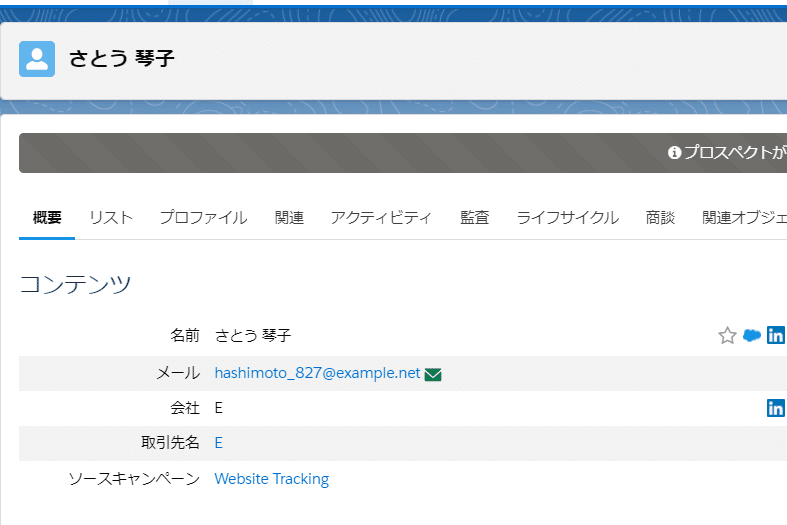Star the prospect さとう 琴子
The width and height of the screenshot is (787, 525).
pyautogui.click(x=727, y=335)
